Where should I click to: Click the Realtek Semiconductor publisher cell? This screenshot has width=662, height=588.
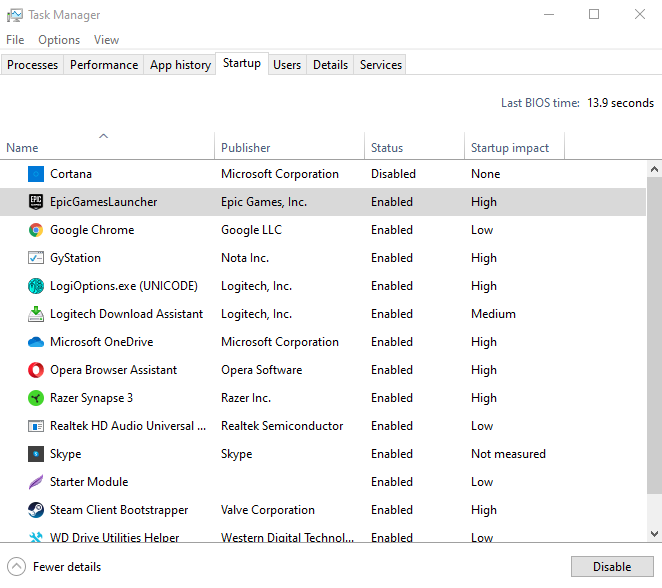(282, 426)
